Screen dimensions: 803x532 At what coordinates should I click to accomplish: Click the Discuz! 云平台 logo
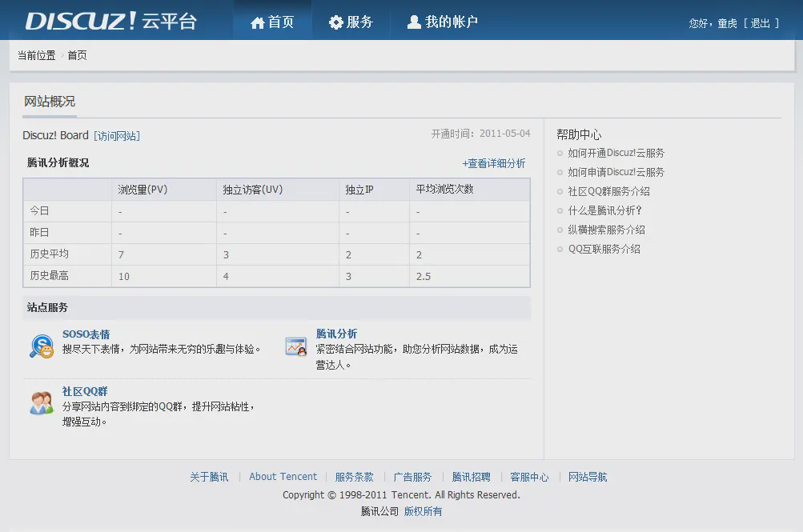(x=110, y=22)
